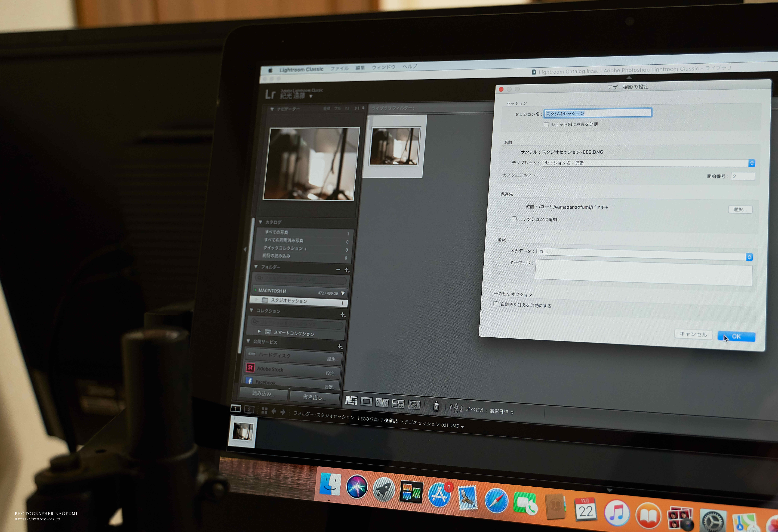Viewport: 778px width, 532px height.
Task: Click the OK button
Action: tap(736, 337)
